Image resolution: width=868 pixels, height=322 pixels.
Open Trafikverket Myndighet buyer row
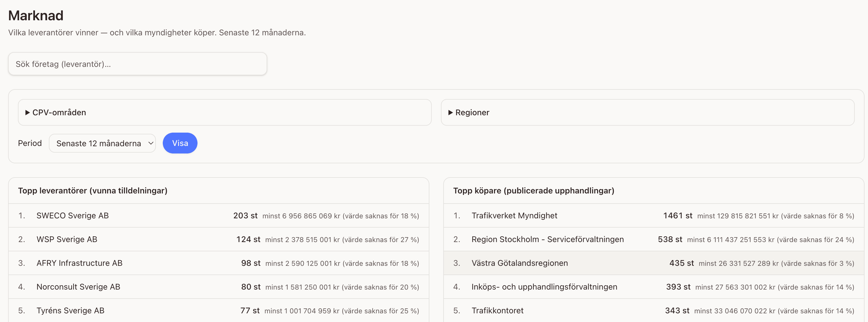pyautogui.click(x=654, y=216)
